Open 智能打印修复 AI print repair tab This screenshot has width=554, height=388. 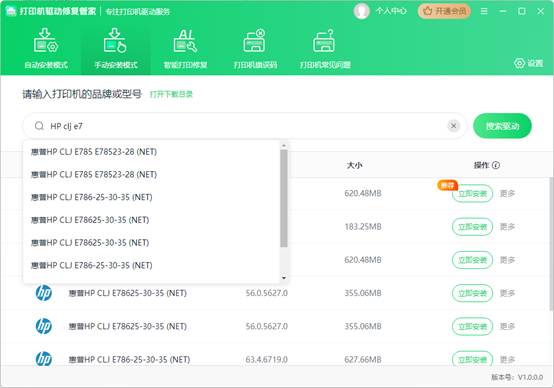[185, 48]
